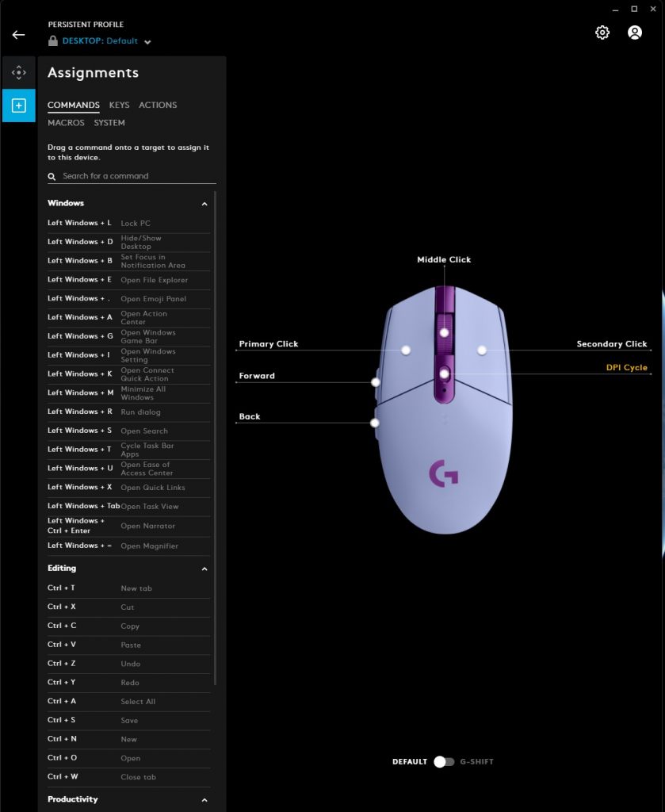This screenshot has height=812, width=665.
Task: Select the Ctrl + N New command
Action: pos(129,740)
